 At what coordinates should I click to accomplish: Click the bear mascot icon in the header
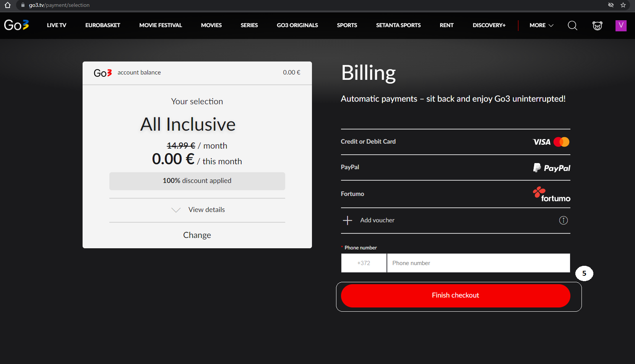tap(597, 25)
